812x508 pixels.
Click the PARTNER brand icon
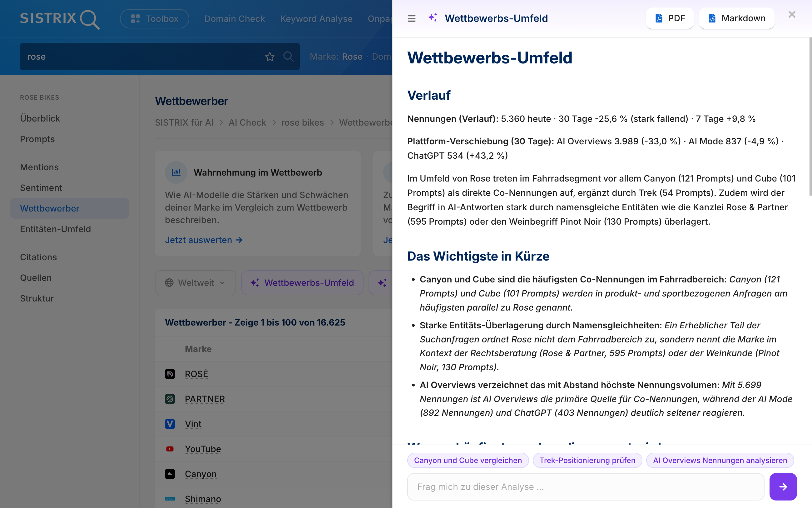click(x=170, y=399)
